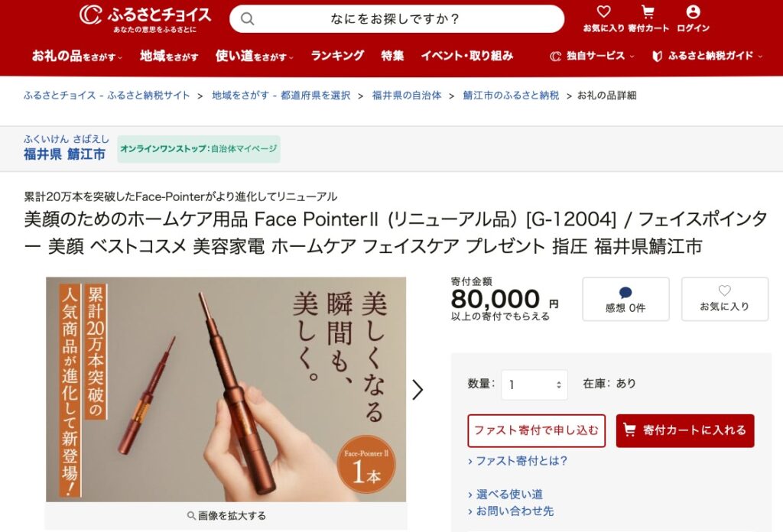Image resolution: width=783 pixels, height=532 pixels.
Task: Expand the ふるさと納税ガイド dropdown
Action: pos(707,56)
